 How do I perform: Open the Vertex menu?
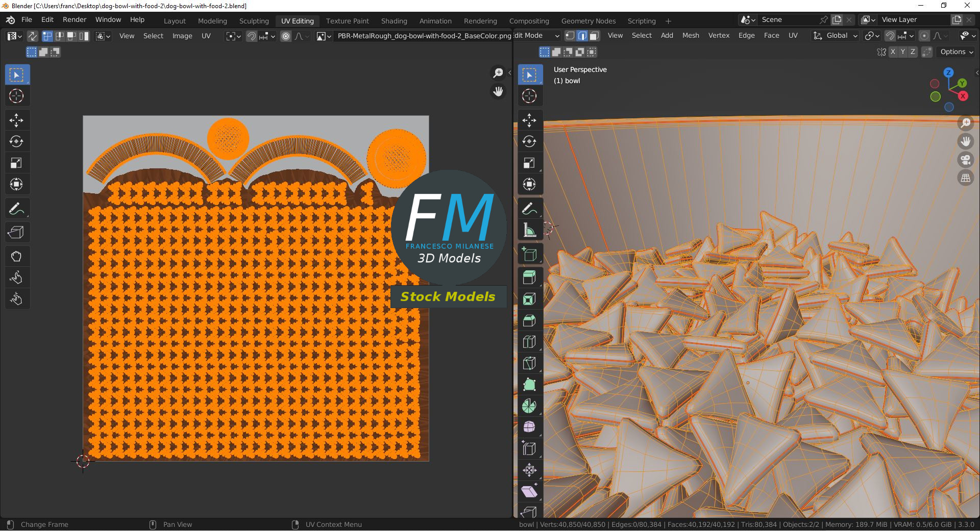(x=719, y=35)
